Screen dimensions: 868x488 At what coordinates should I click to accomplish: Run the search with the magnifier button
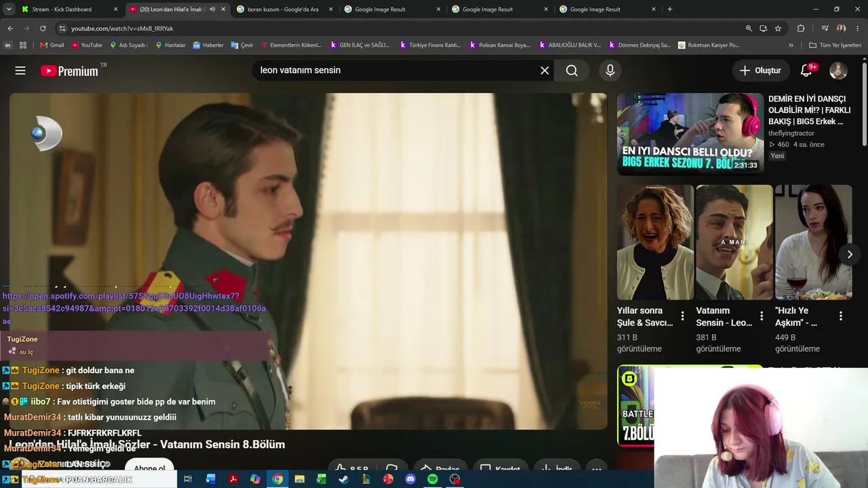pyautogui.click(x=572, y=70)
